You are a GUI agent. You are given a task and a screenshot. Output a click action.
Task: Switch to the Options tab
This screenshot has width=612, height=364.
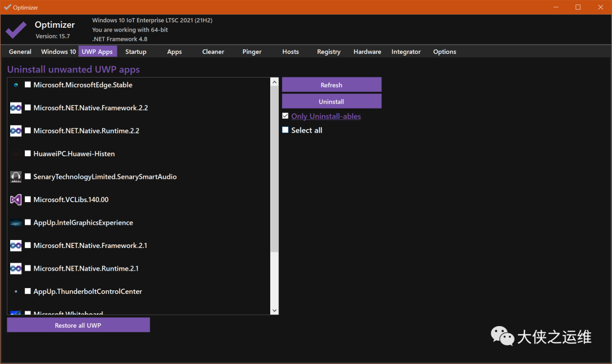(x=445, y=52)
